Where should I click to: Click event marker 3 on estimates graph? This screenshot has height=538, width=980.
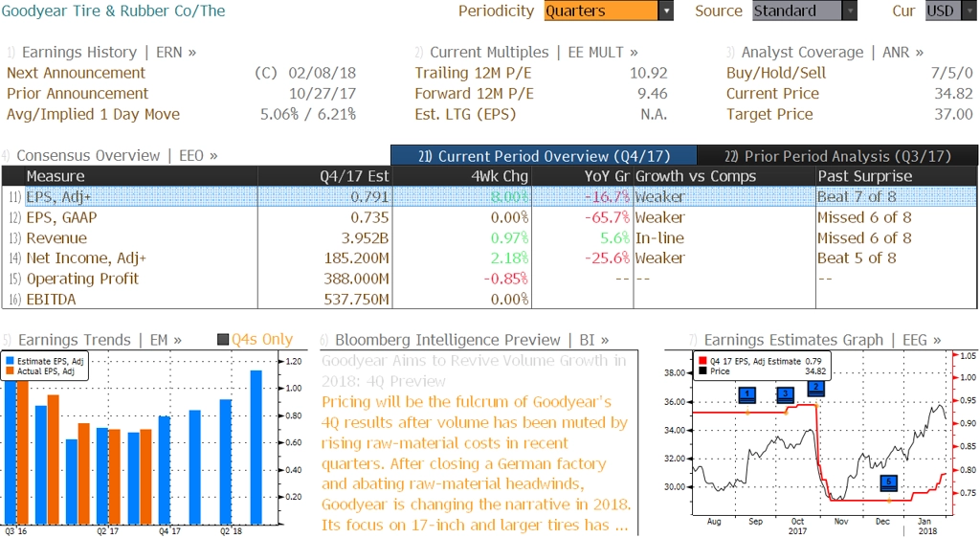pos(786,393)
